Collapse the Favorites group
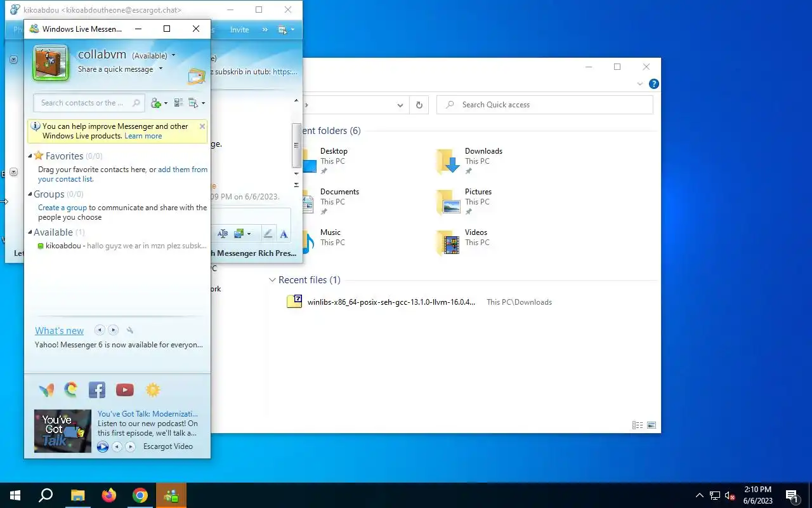The width and height of the screenshot is (812, 508). tap(30, 156)
